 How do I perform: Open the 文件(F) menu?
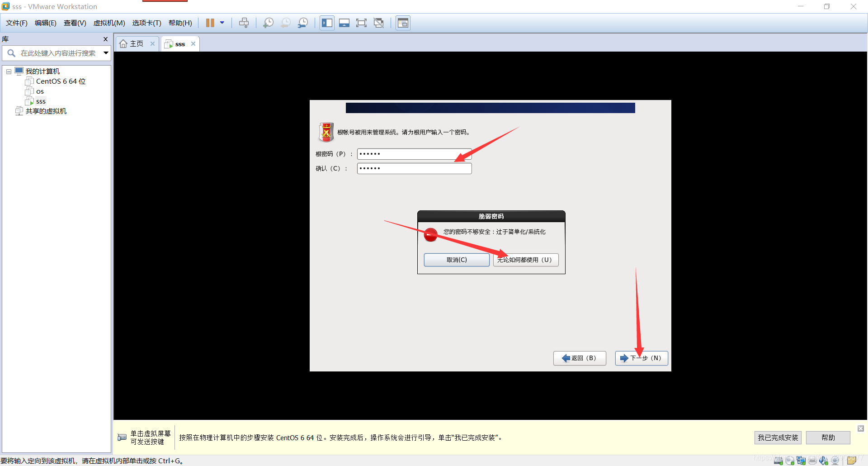point(17,23)
